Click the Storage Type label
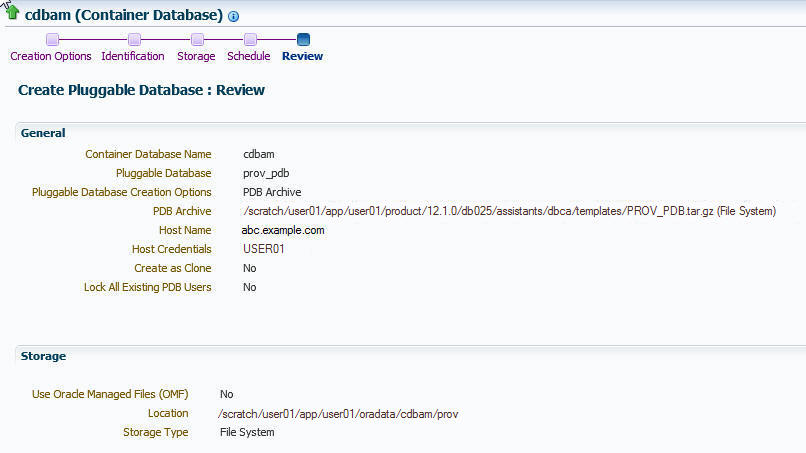Viewport: 806px width, 453px height. 156,432
